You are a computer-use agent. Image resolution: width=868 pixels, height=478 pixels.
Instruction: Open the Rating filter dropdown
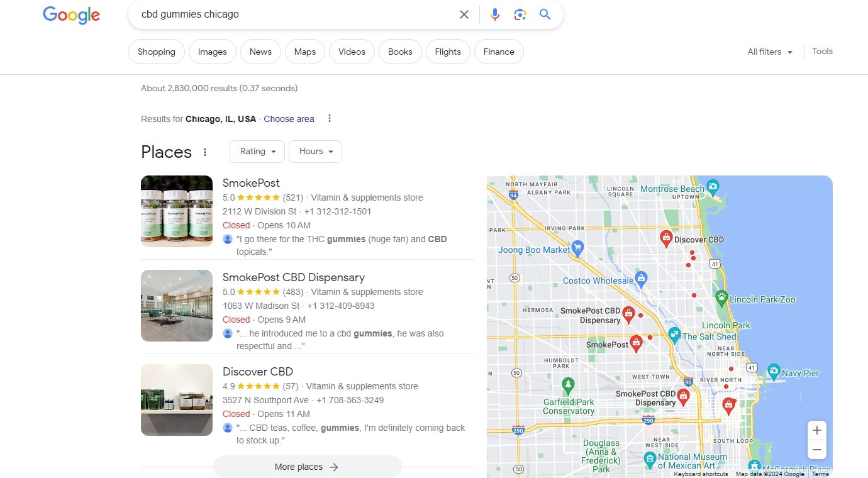click(x=257, y=152)
